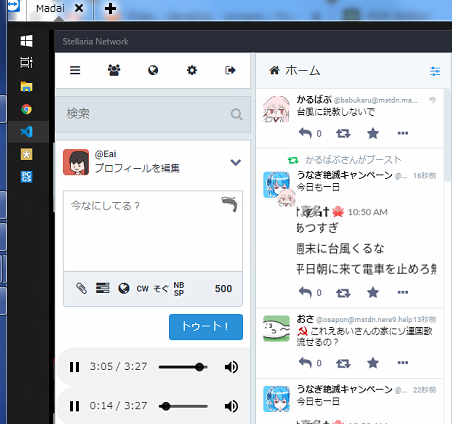Click the 検索 search field
Image resolution: width=452 pixels, height=424 pixels.
pos(153,114)
